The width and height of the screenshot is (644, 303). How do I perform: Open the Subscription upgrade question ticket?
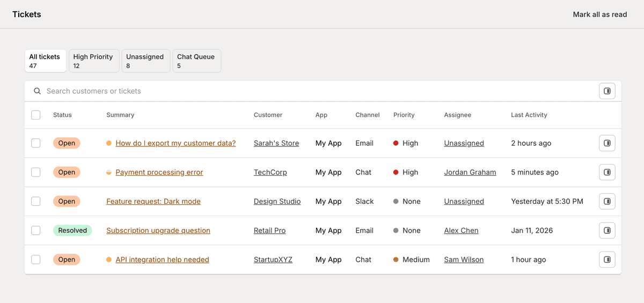[158, 231]
